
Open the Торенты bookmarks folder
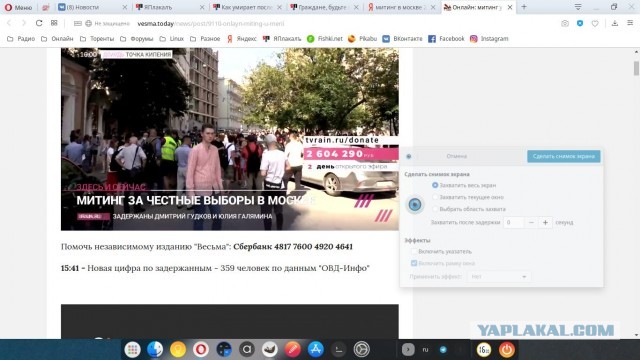pos(97,39)
